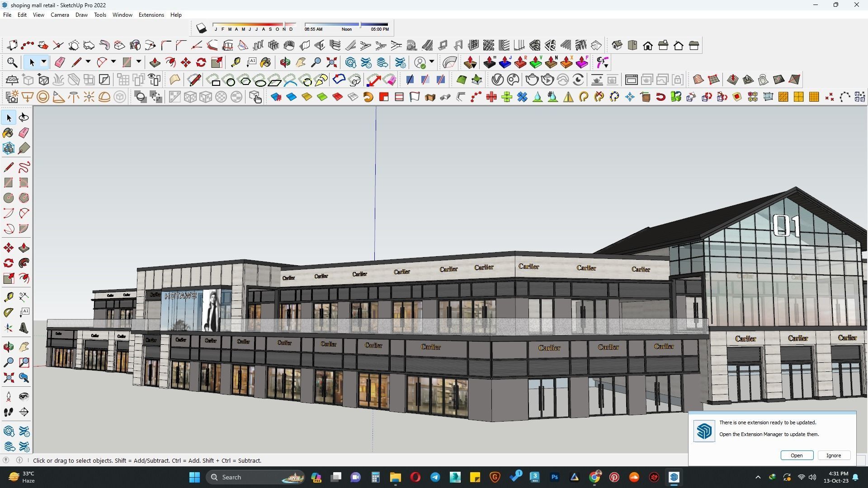Screen dimensions: 868x488
Task: Activate the Protractor tool
Action: [9, 312]
